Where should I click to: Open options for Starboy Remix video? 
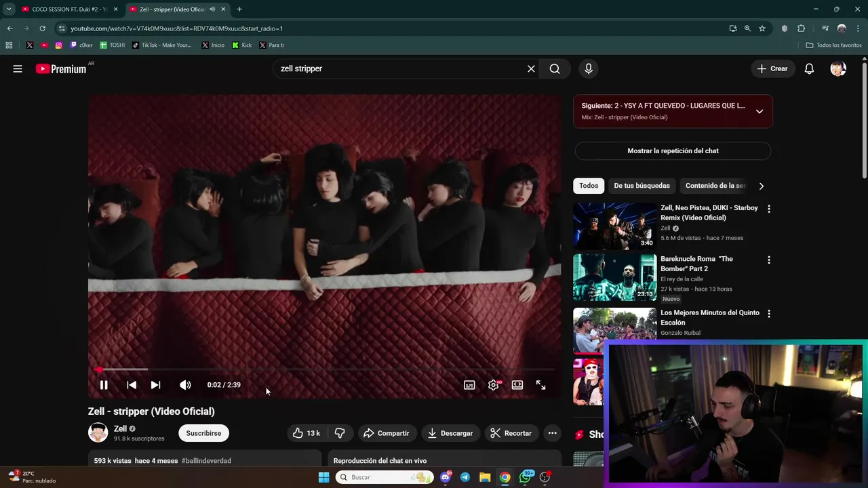tap(768, 209)
